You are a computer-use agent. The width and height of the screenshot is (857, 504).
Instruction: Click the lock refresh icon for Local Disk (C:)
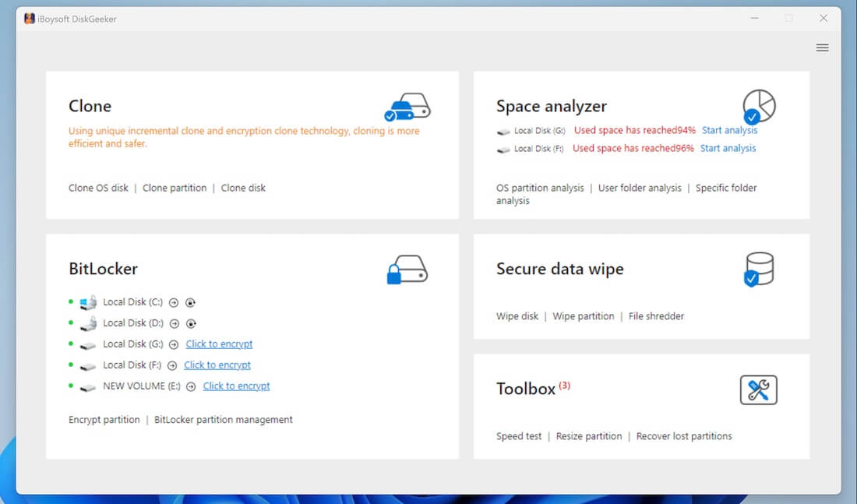pyautogui.click(x=191, y=302)
